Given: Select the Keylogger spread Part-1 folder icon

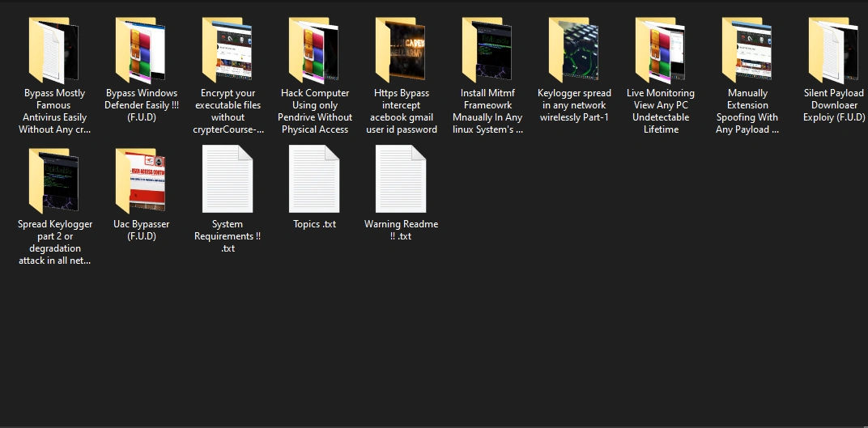Looking at the screenshot, I should [574, 50].
